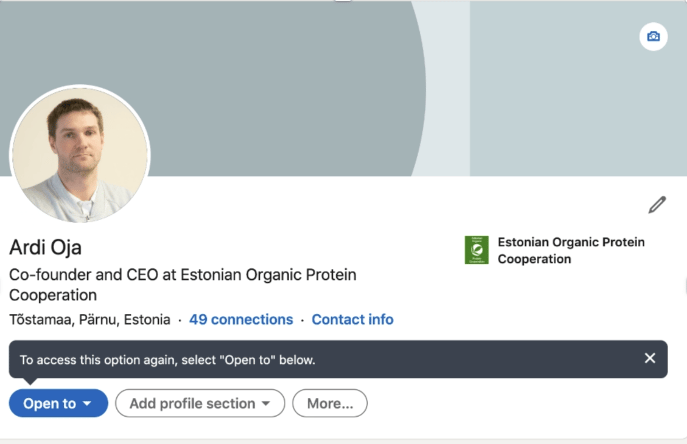687x444 pixels.
Task: Select the "Co-founder and CEO" headline text
Action: click(182, 284)
